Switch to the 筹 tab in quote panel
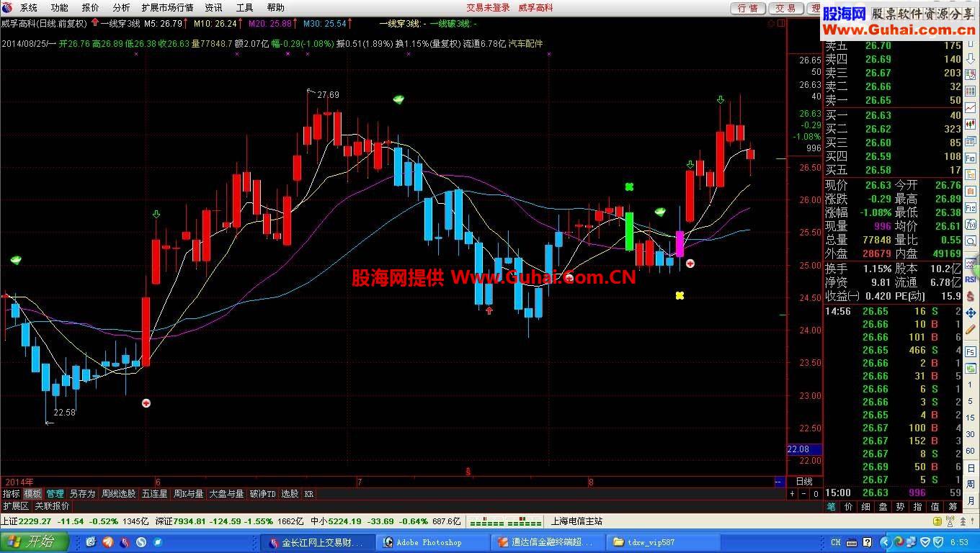This screenshot has height=553, width=980. pyautogui.click(x=953, y=507)
